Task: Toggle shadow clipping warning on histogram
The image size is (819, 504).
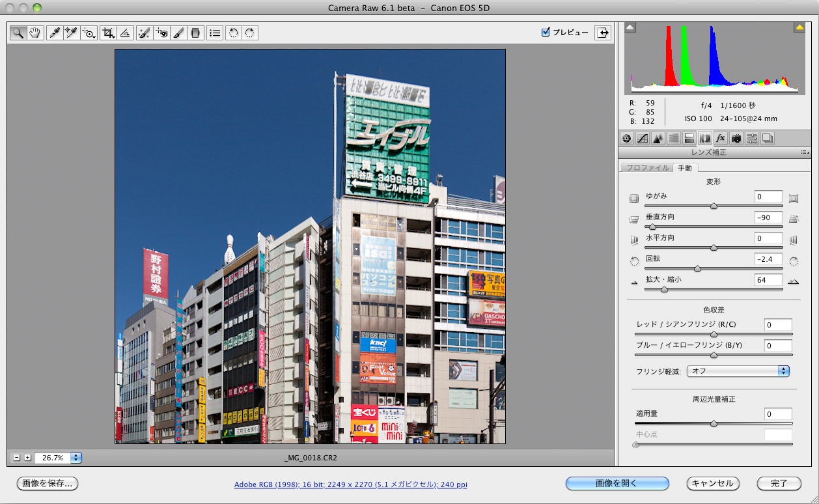Action: tap(630, 27)
